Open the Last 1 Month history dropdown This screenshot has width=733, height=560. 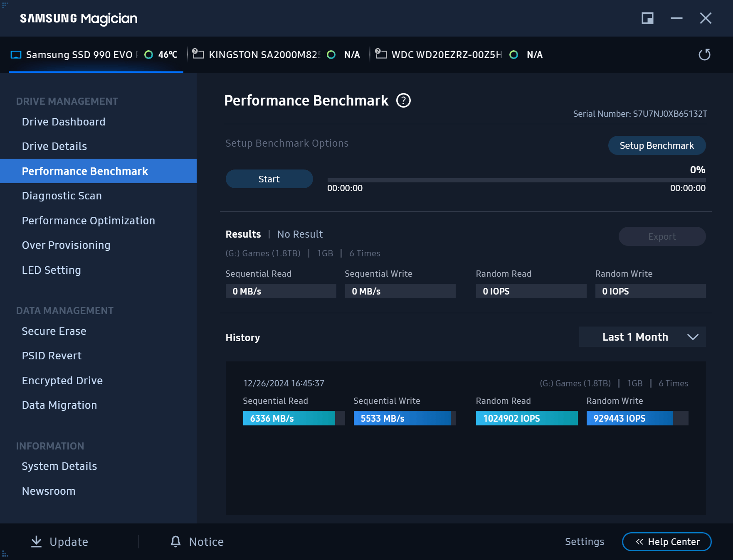(642, 337)
